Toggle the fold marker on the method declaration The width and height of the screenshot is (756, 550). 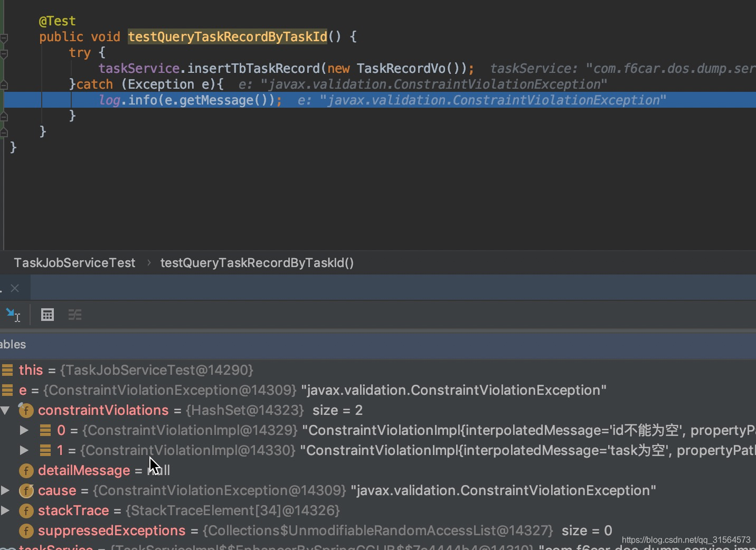[x=4, y=38]
